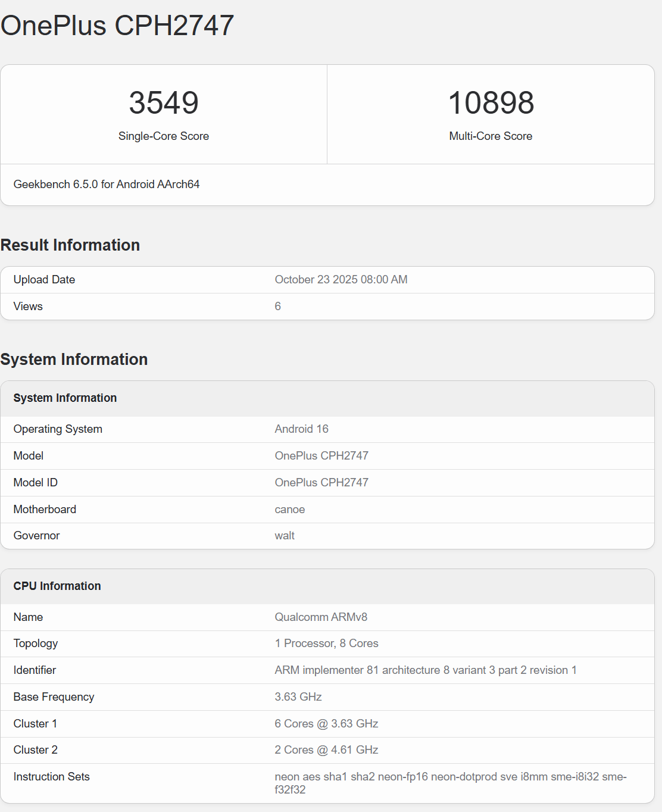The width and height of the screenshot is (662, 812).
Task: Select the October 23 2025 08:00 AM value
Action: pyautogui.click(x=341, y=279)
